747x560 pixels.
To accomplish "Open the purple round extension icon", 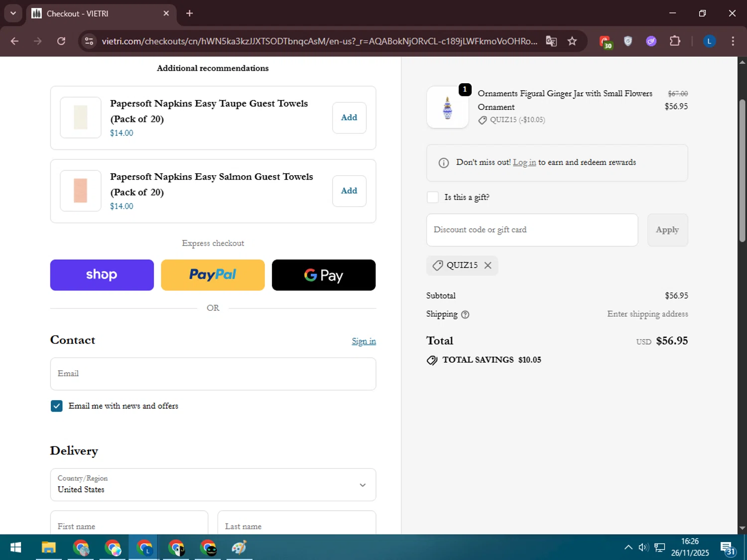I will pos(651,41).
